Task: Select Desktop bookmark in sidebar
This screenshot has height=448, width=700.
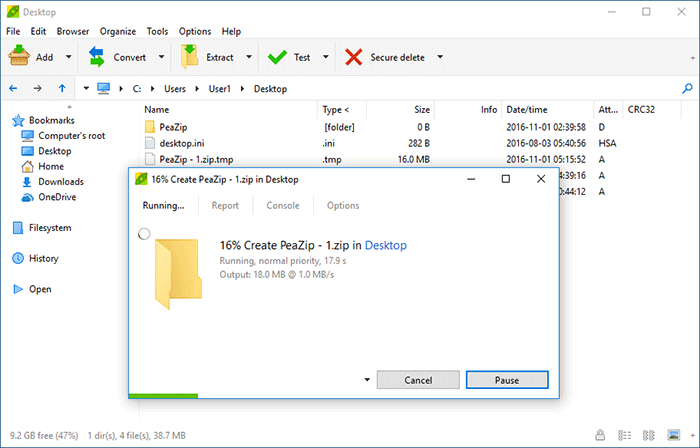Action: point(54,151)
